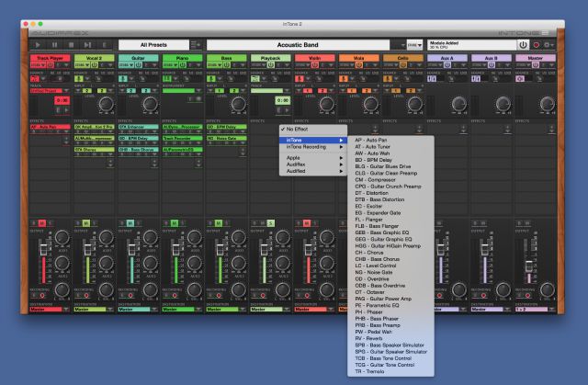Mute the Violin channel
Image resolution: width=588 pixels, height=385 pixels.
tap(306, 223)
